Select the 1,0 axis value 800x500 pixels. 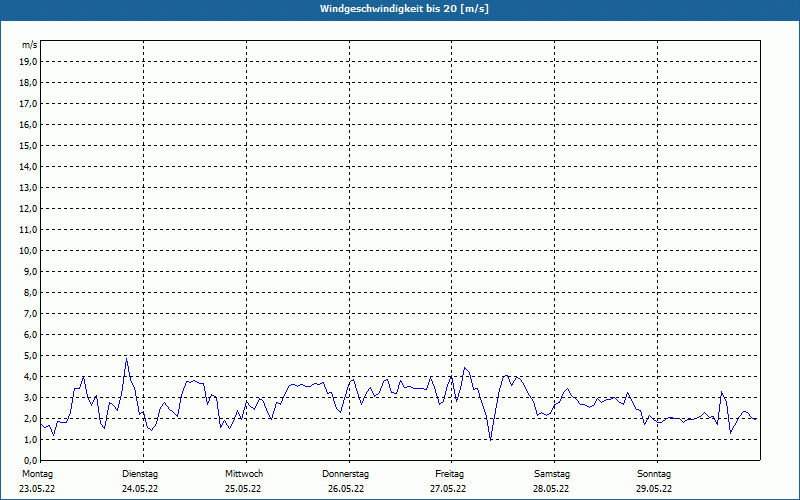(30, 440)
